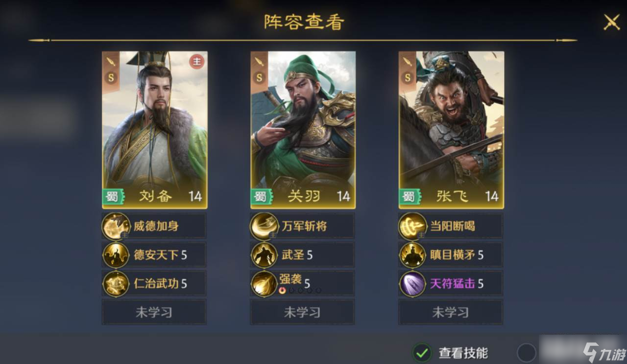
Task: Click the 威德加身 skill icon
Action: pyautogui.click(x=116, y=227)
